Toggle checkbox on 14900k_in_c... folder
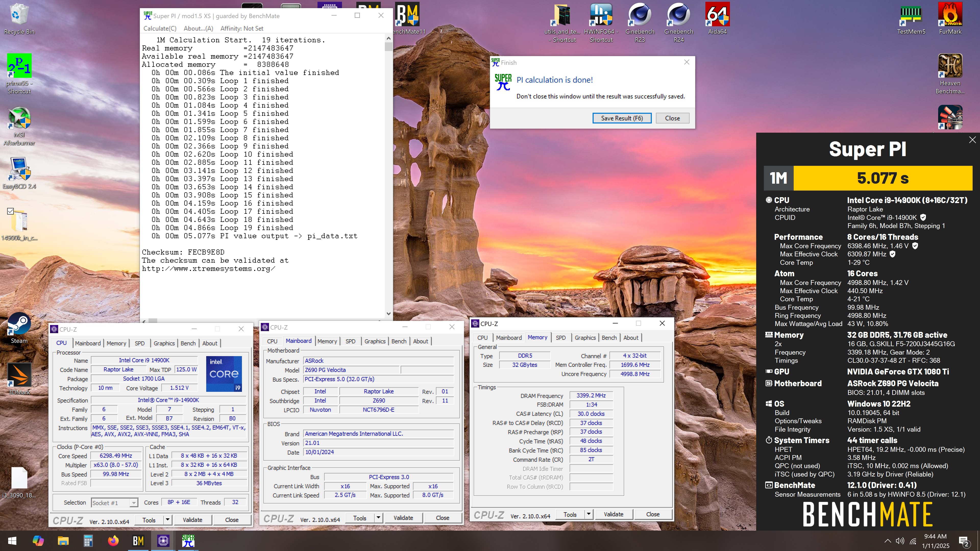The height and width of the screenshot is (551, 980). point(11,211)
